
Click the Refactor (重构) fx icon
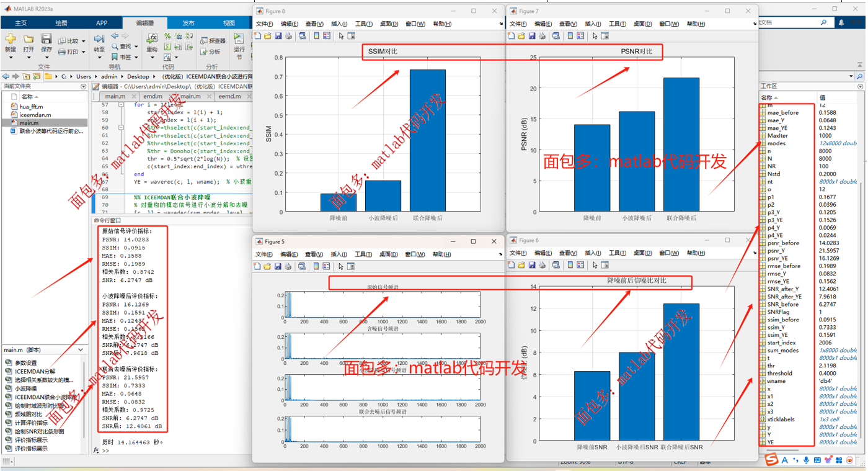point(152,38)
